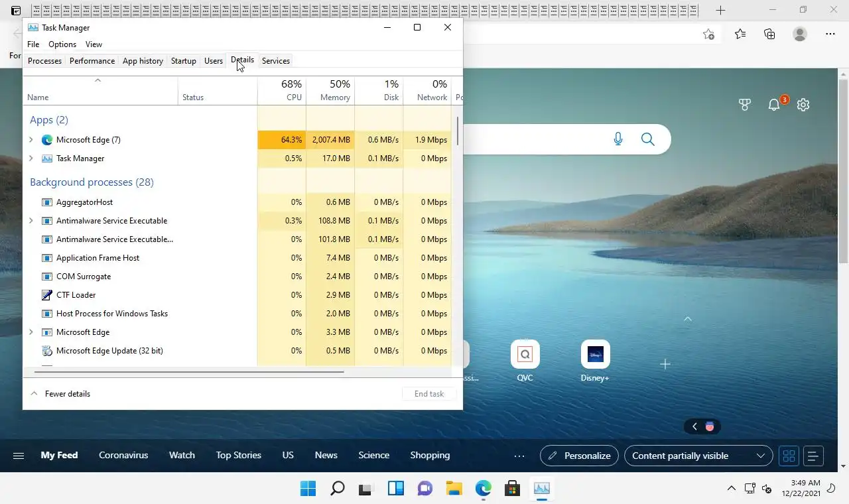This screenshot has height=504, width=849.
Task: Click the Application Frame Host icon
Action: (x=47, y=258)
